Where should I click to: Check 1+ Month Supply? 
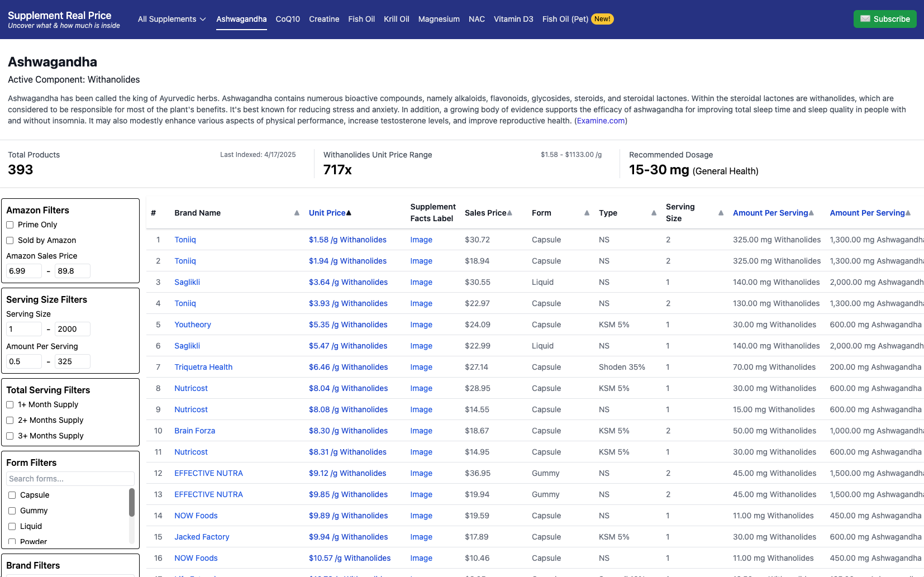[10, 404]
